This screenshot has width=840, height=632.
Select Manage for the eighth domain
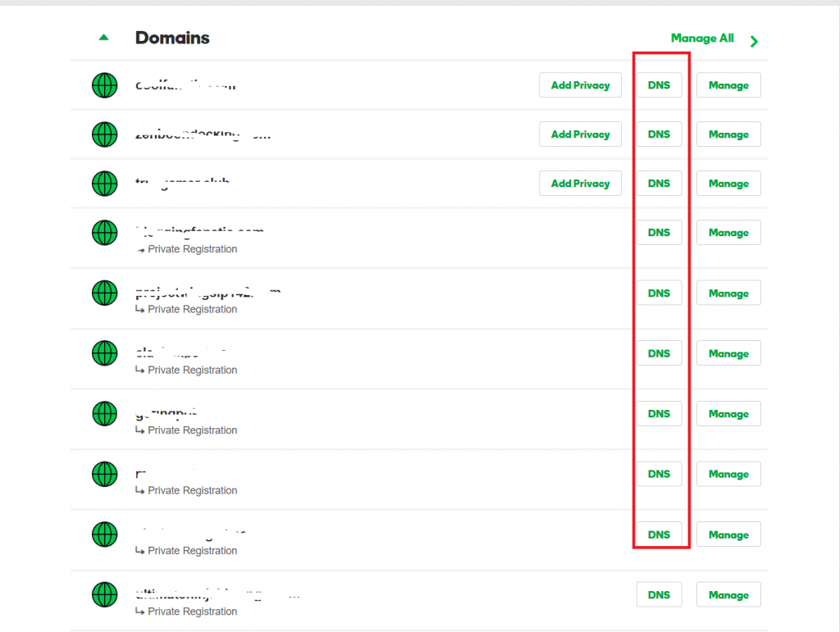coord(728,474)
